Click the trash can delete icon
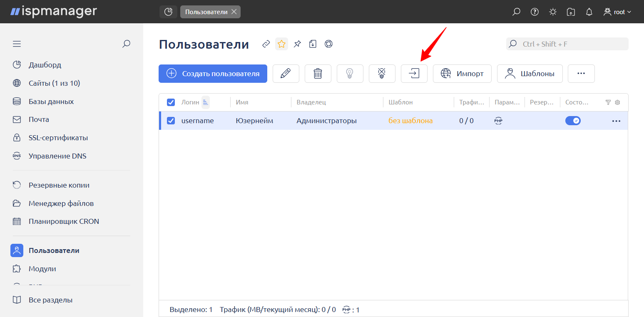This screenshot has width=644, height=317. pos(318,74)
